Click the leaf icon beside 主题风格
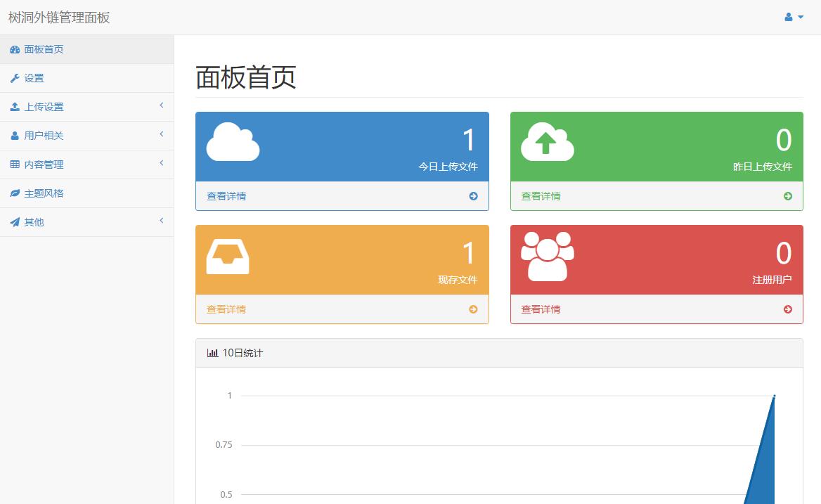The image size is (821, 504). click(x=15, y=193)
